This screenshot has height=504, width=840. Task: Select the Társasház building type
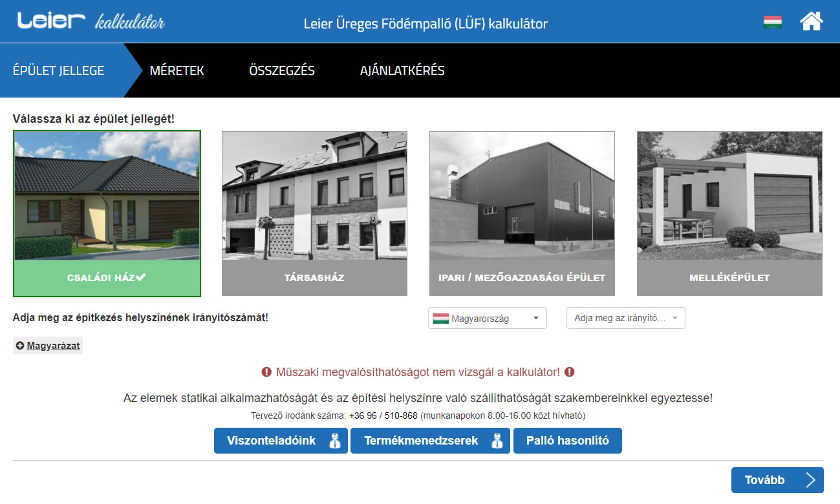point(314,214)
